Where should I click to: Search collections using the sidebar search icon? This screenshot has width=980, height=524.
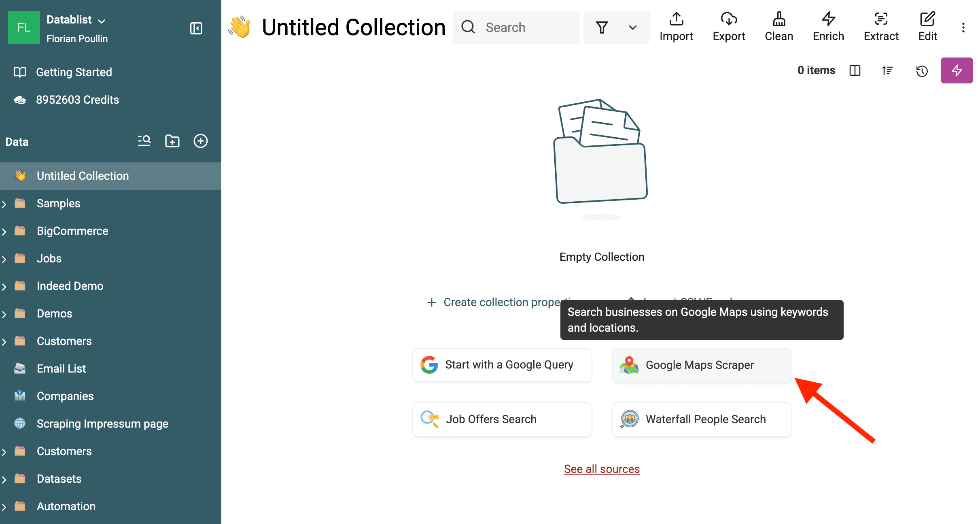coord(144,141)
